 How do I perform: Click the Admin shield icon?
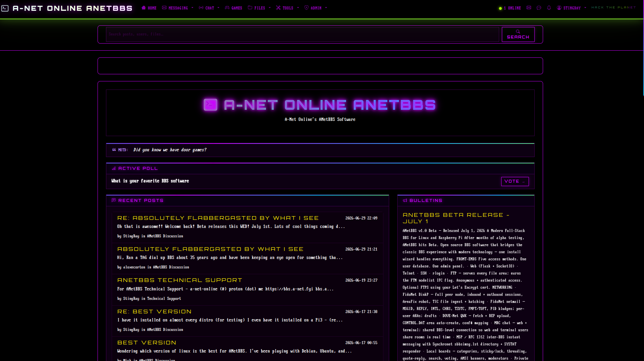(x=306, y=8)
